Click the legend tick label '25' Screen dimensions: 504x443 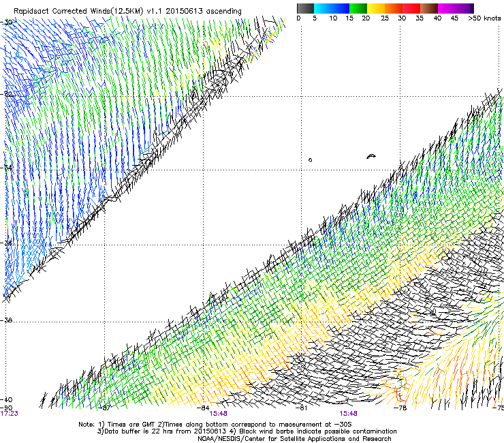385,18
